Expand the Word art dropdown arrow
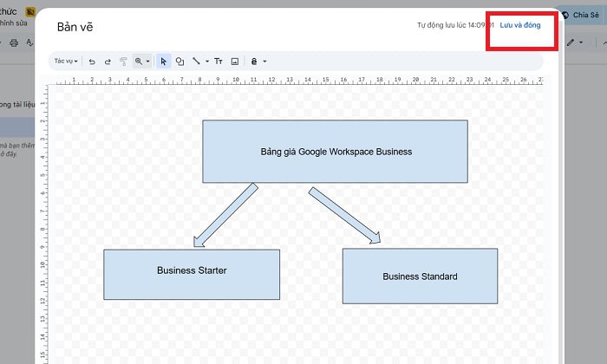This screenshot has height=364, width=607. [x=264, y=62]
